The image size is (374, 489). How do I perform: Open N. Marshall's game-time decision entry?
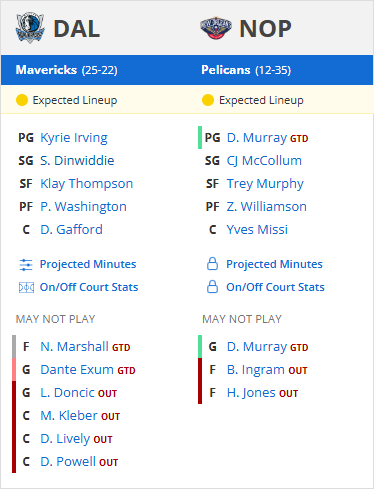point(74,347)
